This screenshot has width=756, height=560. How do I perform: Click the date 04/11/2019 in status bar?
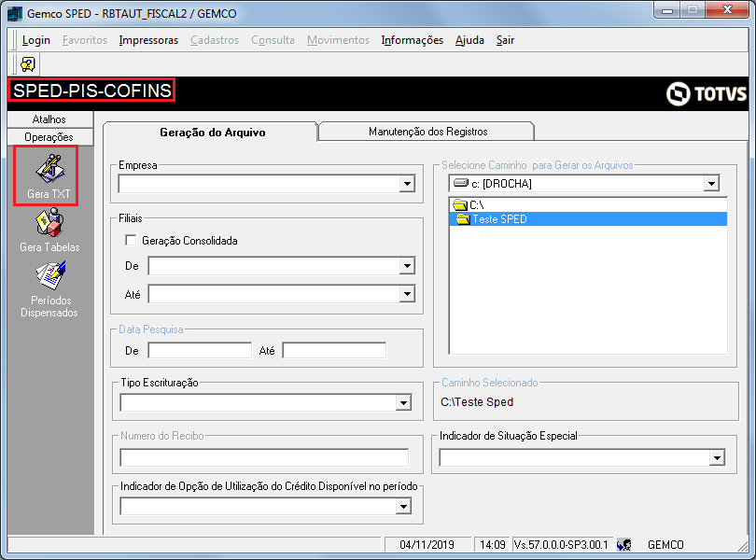[427, 544]
